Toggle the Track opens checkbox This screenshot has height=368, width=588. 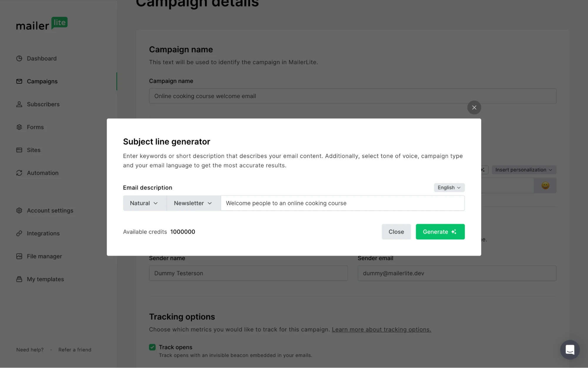click(x=152, y=347)
